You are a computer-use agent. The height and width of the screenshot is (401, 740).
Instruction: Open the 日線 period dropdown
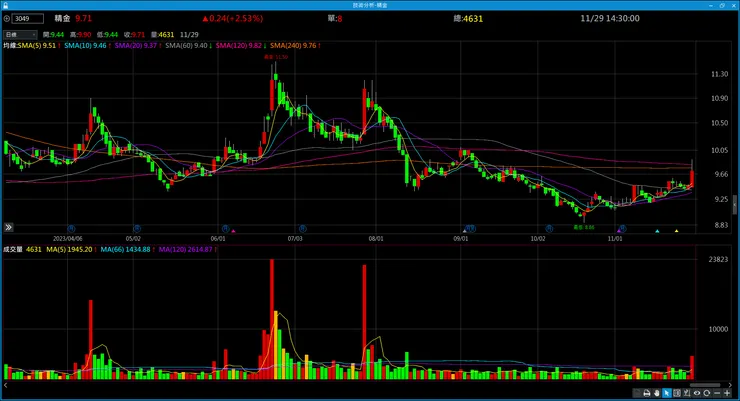(20, 34)
